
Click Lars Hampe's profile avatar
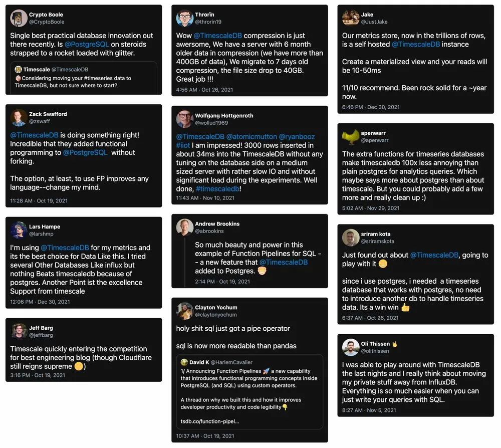tap(19, 230)
